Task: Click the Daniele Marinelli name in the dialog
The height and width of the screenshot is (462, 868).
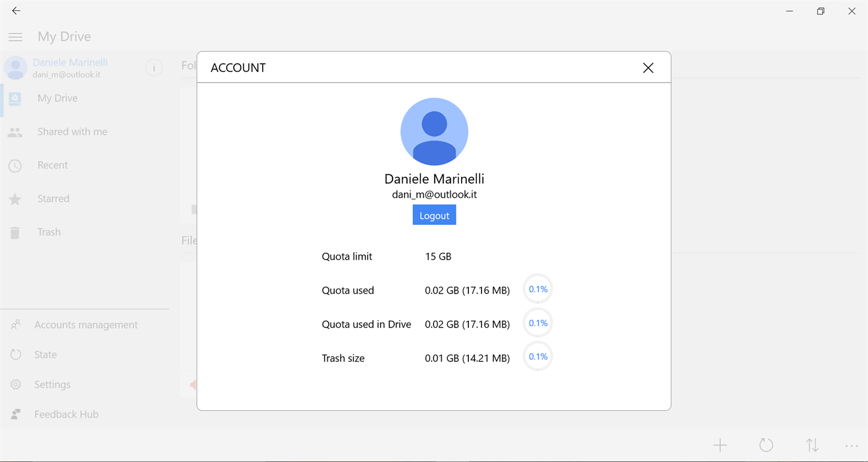Action: [x=434, y=179]
